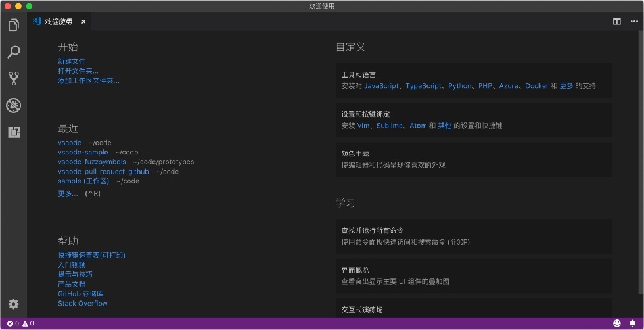Click the 更多 link under 工具和语言
The image size is (644, 330).
(x=566, y=86)
